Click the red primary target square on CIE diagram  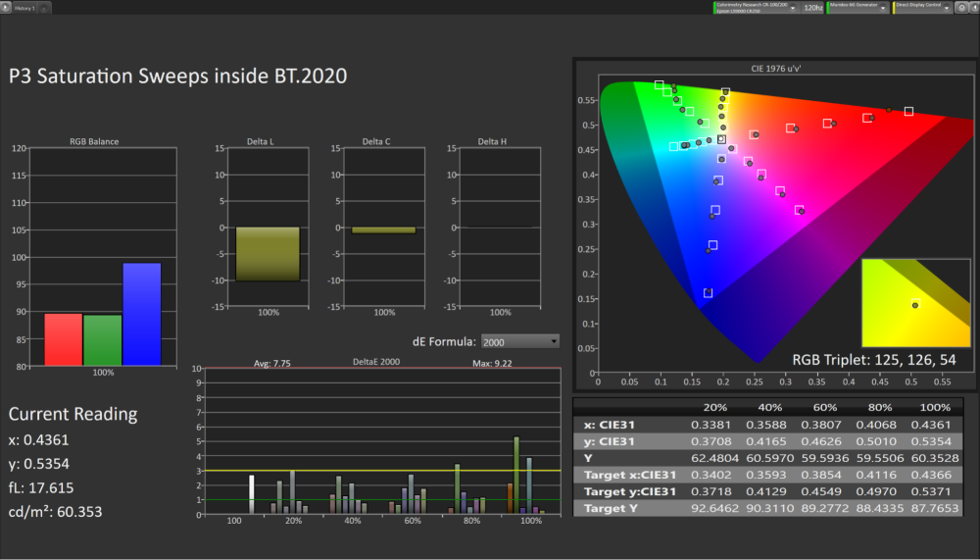click(x=908, y=112)
